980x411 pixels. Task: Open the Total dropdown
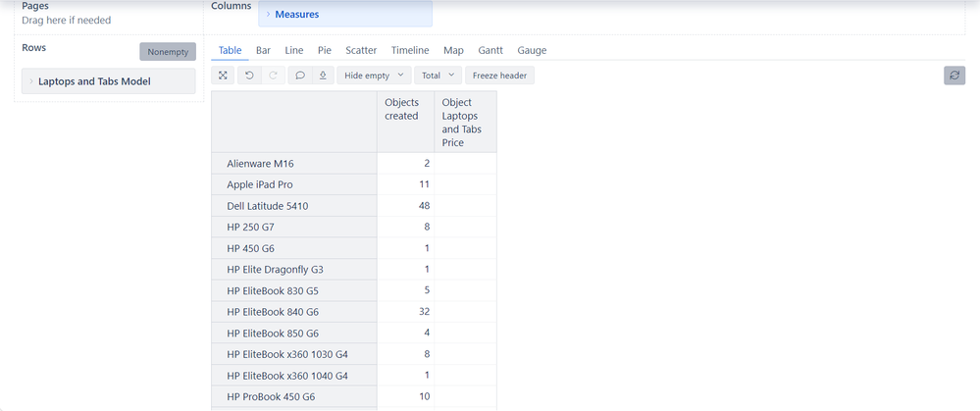[x=438, y=76]
